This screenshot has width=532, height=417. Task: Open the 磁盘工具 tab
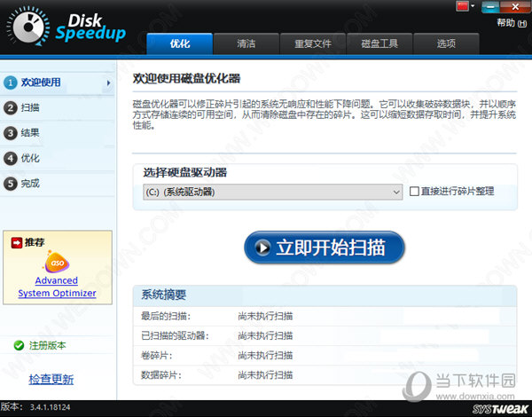tap(379, 43)
